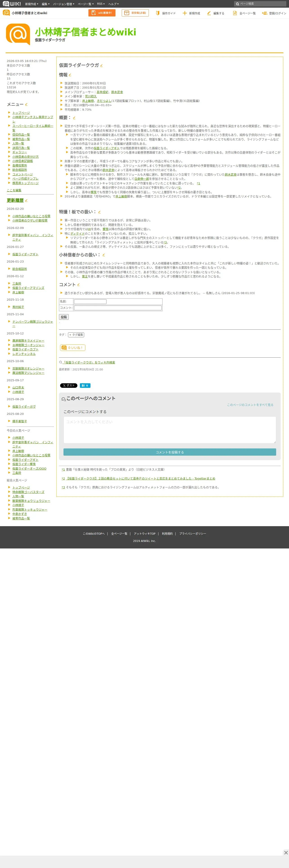Image resolution: width=289 pixels, height=868 pixels.
Task: Click the コメント single-line input field
Action: coord(118,308)
